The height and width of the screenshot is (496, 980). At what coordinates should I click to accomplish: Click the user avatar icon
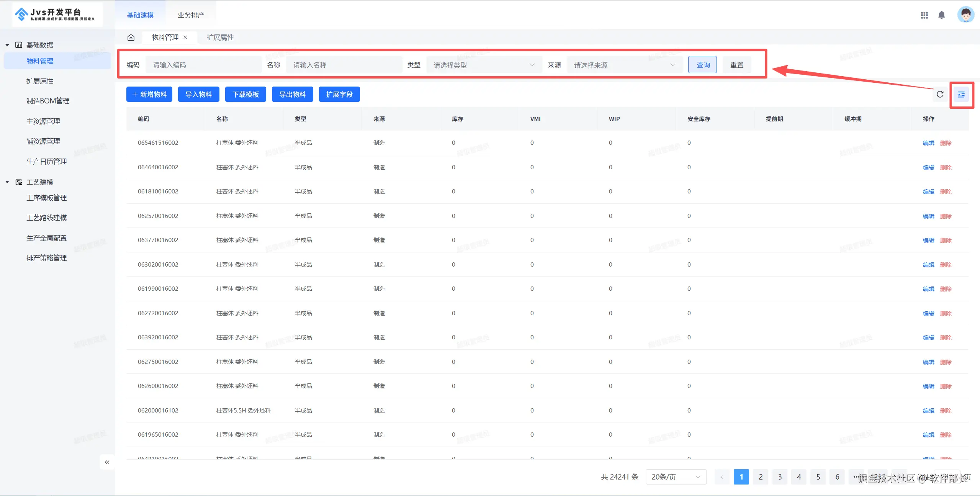pos(965,15)
